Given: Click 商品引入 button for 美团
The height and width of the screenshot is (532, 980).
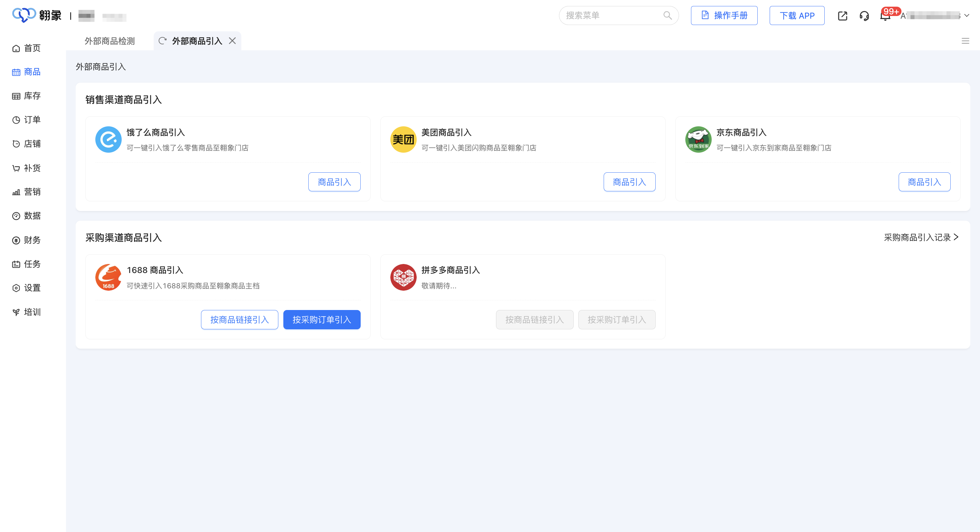Looking at the screenshot, I should (x=629, y=182).
